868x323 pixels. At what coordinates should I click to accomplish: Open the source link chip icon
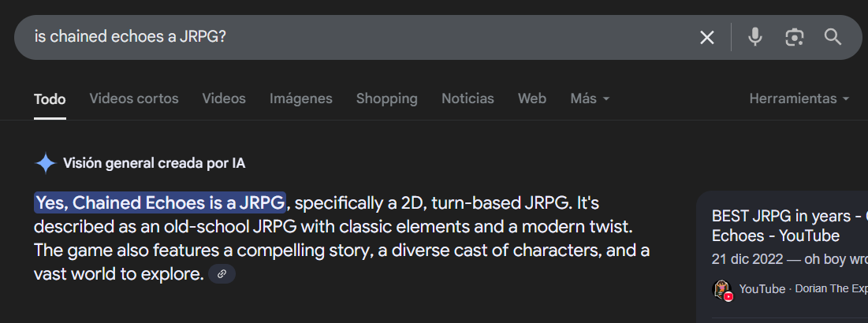[222, 274]
